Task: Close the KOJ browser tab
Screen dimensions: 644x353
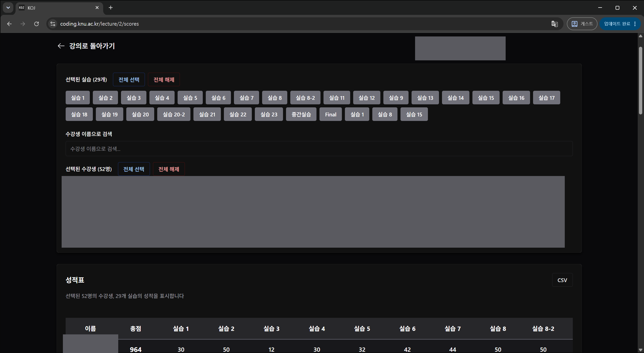Action: [97, 8]
